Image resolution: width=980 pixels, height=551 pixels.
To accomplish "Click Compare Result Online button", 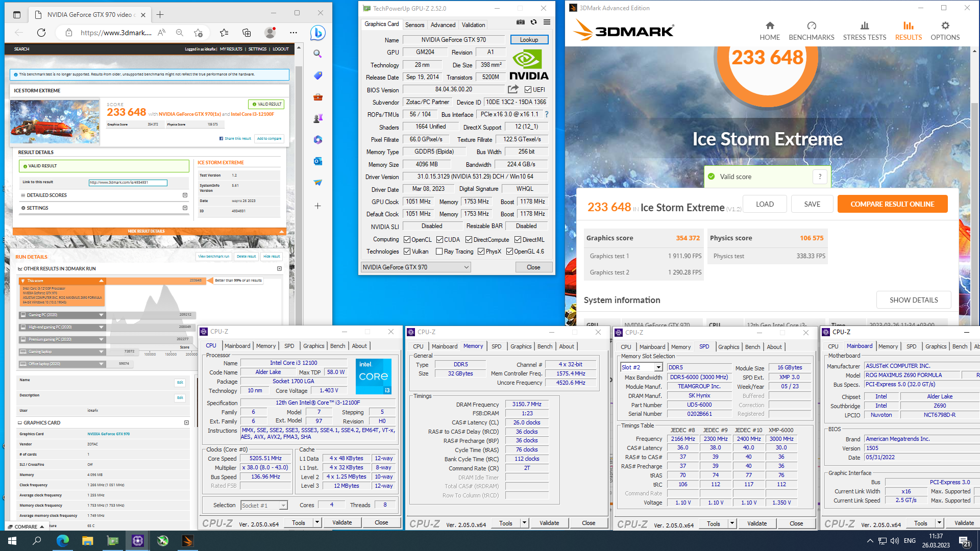I will pyautogui.click(x=892, y=204).
